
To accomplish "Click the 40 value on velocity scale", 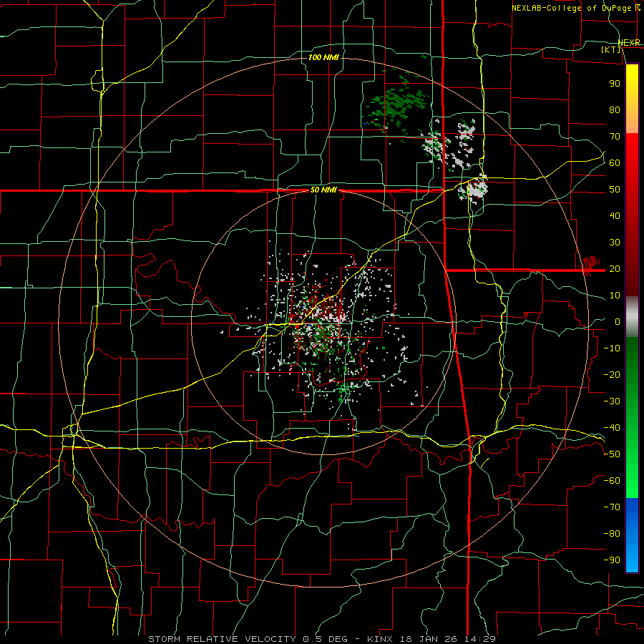I will pos(615,215).
